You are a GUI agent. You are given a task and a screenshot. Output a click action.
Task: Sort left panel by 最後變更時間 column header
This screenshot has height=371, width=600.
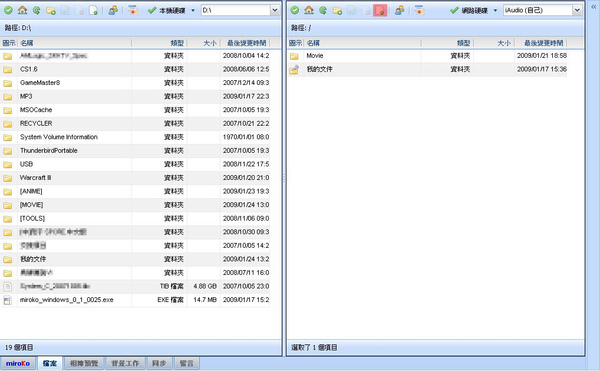click(246, 43)
